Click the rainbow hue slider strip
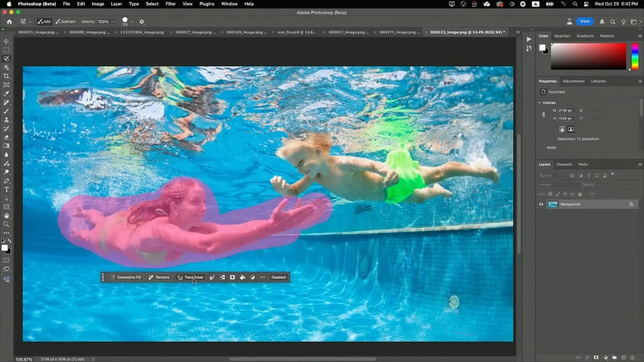This screenshot has height=362, width=644. pyautogui.click(x=635, y=56)
